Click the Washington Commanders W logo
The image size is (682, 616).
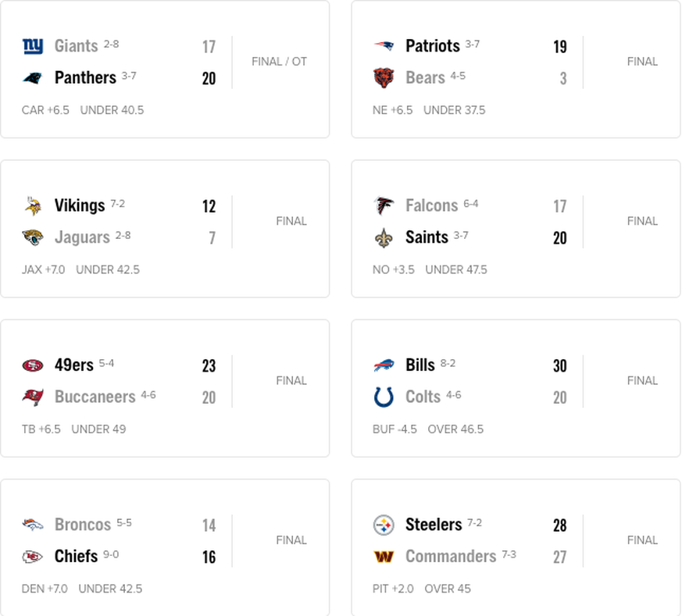(384, 557)
